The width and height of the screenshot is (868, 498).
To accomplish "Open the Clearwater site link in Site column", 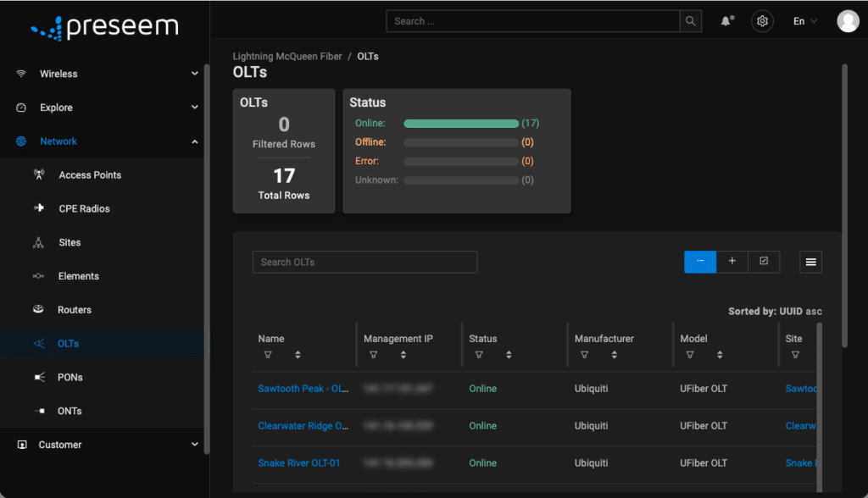I will (800, 425).
